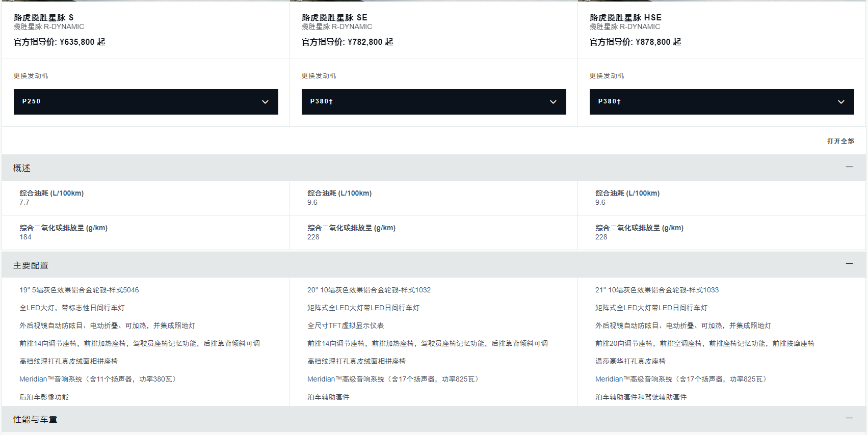The image size is (868, 435).
Task: Click CO2 emission value 184
Action: coord(25,237)
